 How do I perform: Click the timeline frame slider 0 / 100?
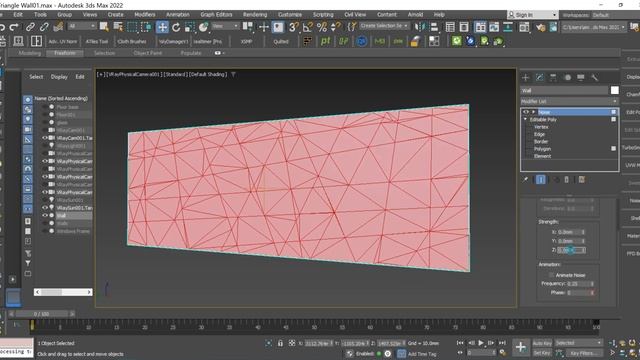41,314
